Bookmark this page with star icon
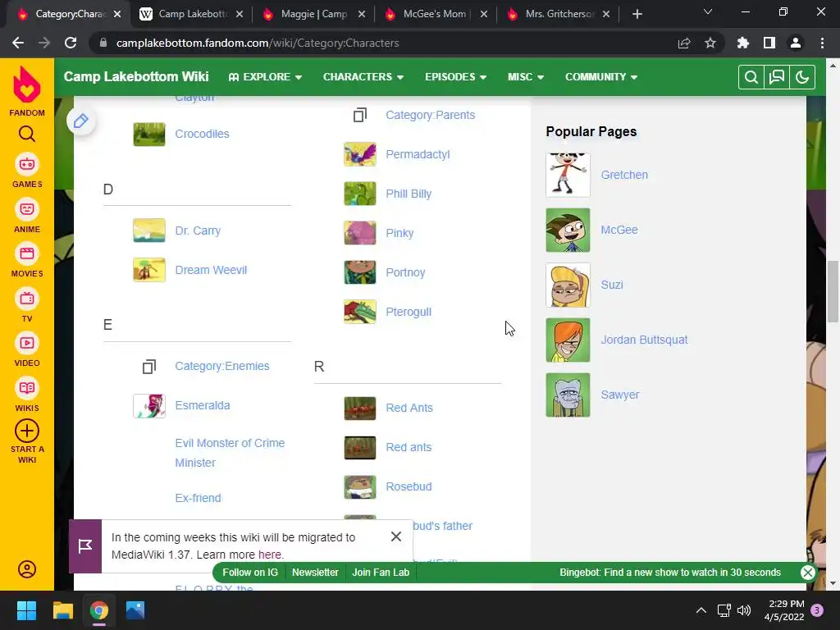The height and width of the screenshot is (630, 840). click(x=710, y=43)
